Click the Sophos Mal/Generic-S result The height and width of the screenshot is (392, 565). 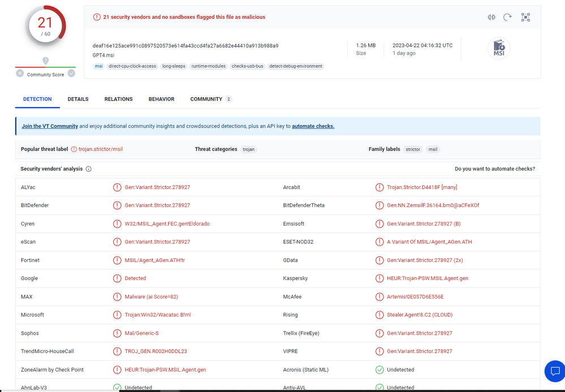coord(141,333)
